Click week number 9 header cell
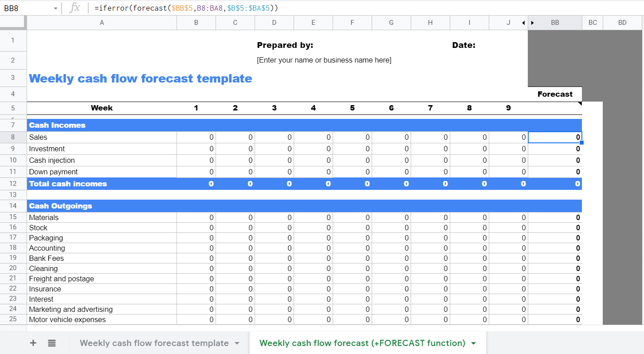The height and width of the screenshot is (354, 644). click(x=508, y=108)
